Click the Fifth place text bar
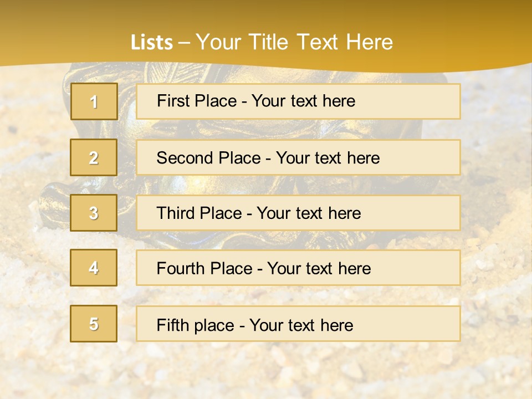532x399 pixels. 298,324
